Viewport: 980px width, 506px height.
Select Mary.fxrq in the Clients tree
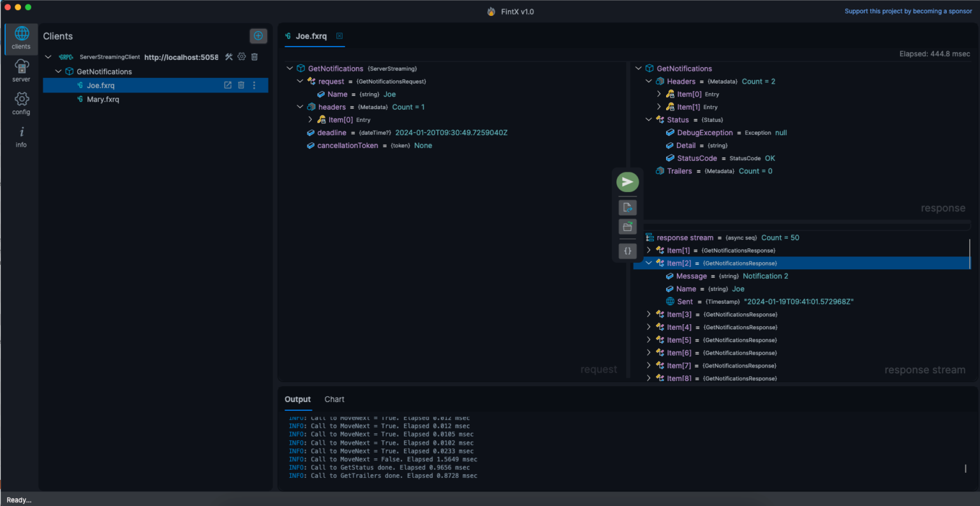pos(103,99)
